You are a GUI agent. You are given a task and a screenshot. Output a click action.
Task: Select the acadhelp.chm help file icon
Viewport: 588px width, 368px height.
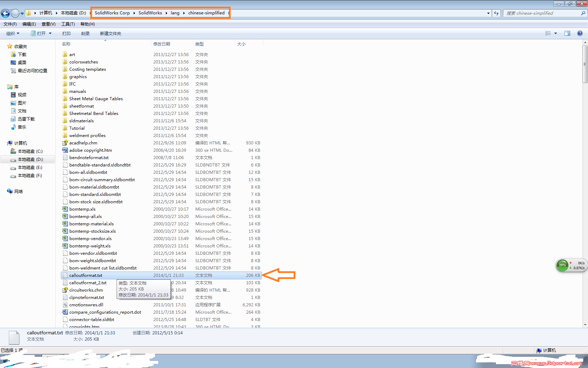(65, 143)
